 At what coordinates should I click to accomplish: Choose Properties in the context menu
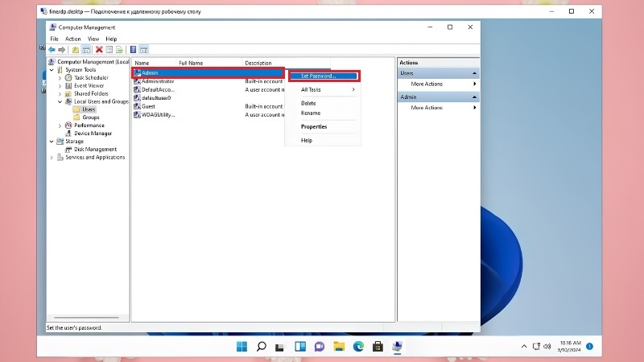coord(323,127)
